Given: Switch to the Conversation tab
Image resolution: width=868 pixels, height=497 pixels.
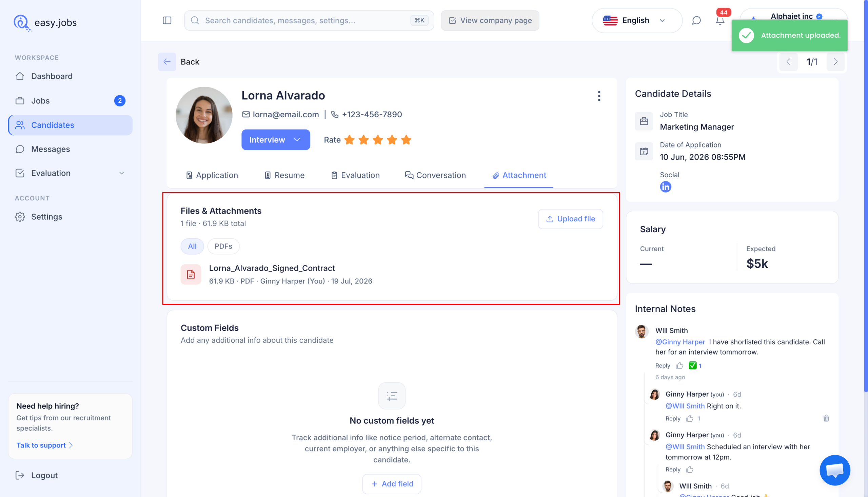Looking at the screenshot, I should click(x=435, y=175).
